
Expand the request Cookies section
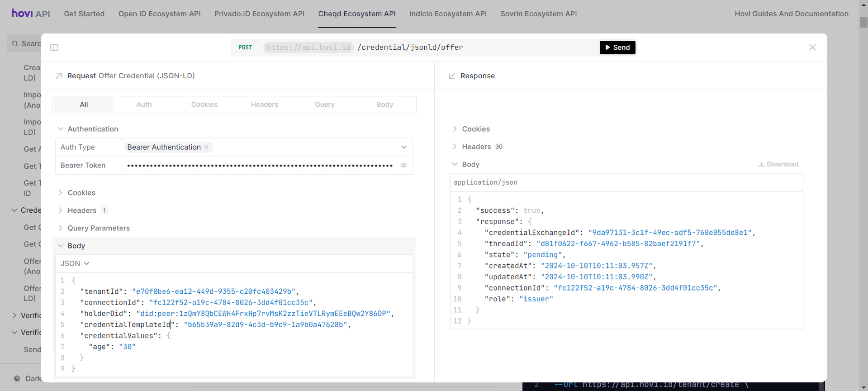coord(81,193)
